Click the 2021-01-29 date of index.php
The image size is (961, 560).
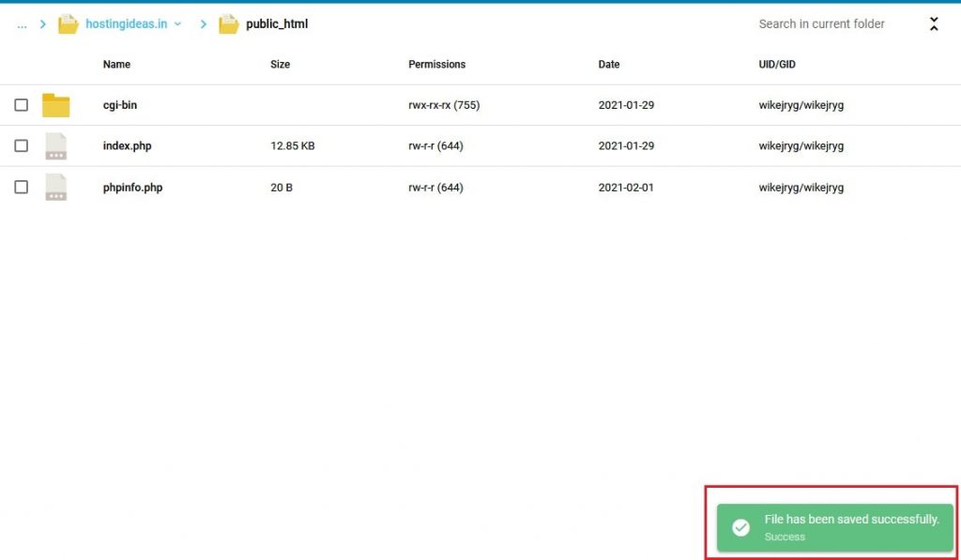(626, 145)
